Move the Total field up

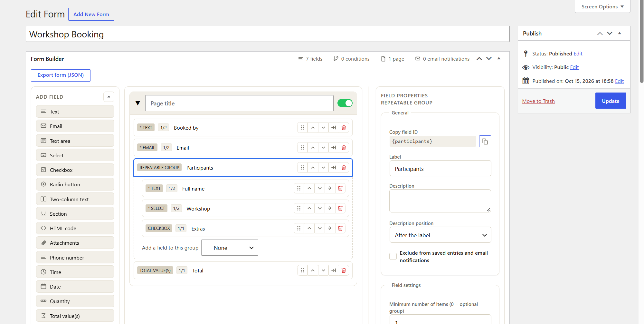(x=313, y=270)
